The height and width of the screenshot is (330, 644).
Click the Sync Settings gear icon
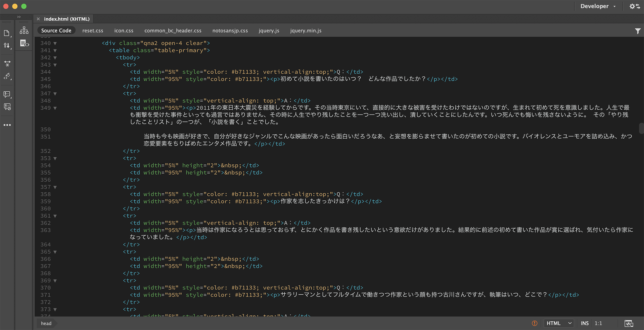(x=634, y=6)
